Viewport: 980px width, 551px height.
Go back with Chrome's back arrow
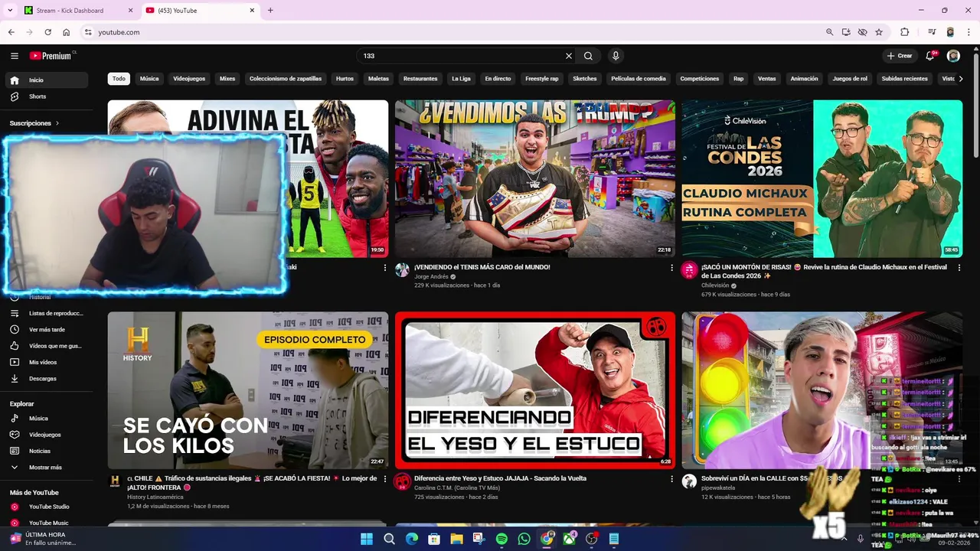pyautogui.click(x=11, y=32)
